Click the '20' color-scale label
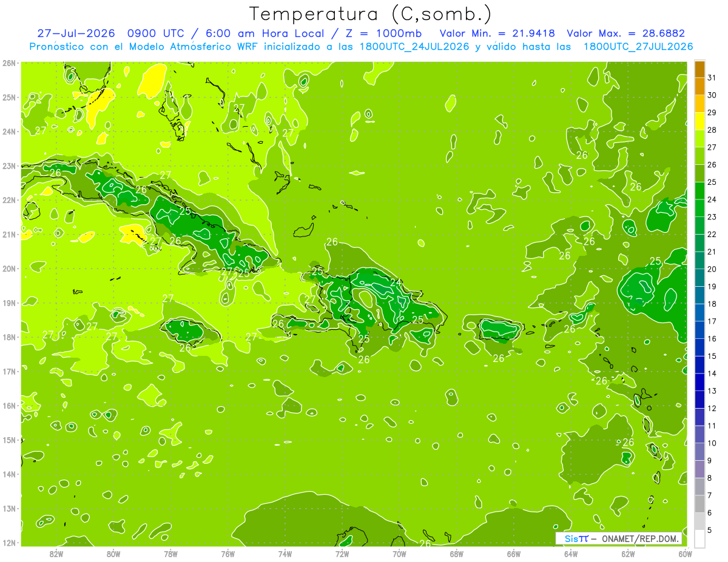Viewport: 728px width, 562px height. pos(712,269)
